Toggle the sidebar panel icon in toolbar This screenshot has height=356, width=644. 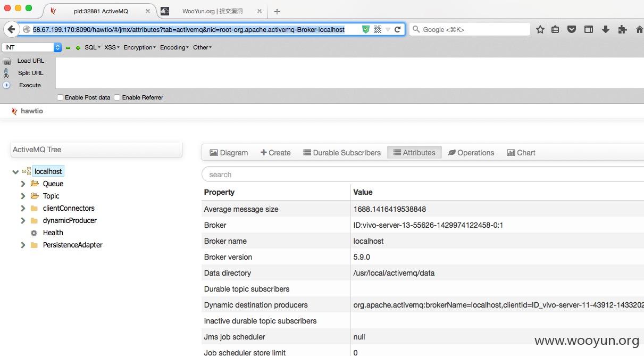[589, 29]
